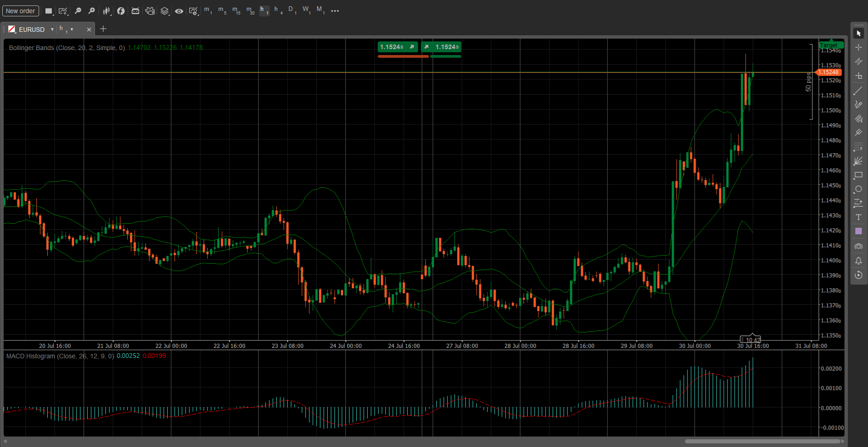Click the buy button at 1.15249
This screenshot has height=447, width=868.
[x=441, y=47]
